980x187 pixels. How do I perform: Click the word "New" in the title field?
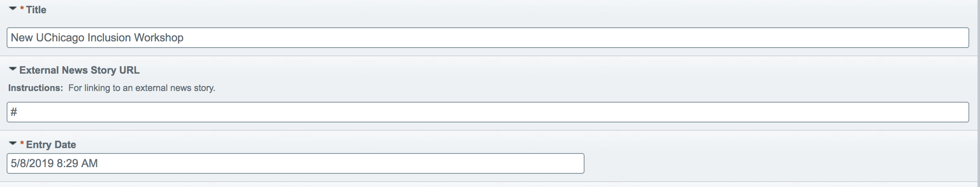(x=21, y=38)
